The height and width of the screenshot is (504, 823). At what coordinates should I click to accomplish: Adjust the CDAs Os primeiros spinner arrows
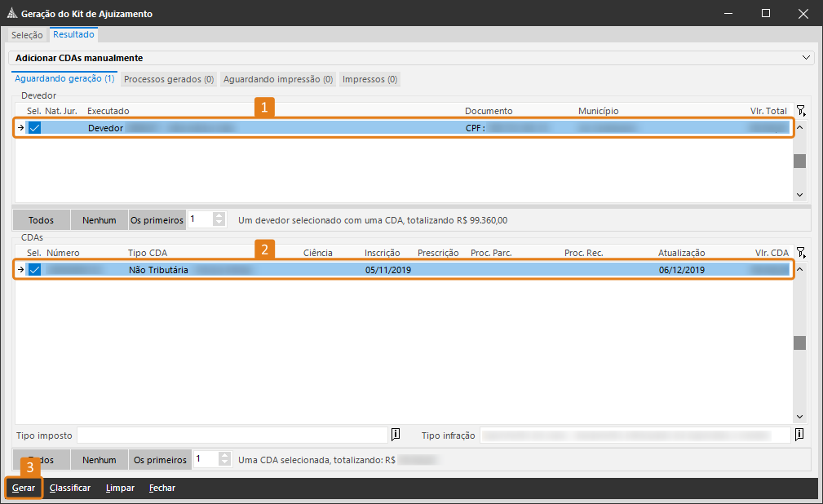point(224,460)
